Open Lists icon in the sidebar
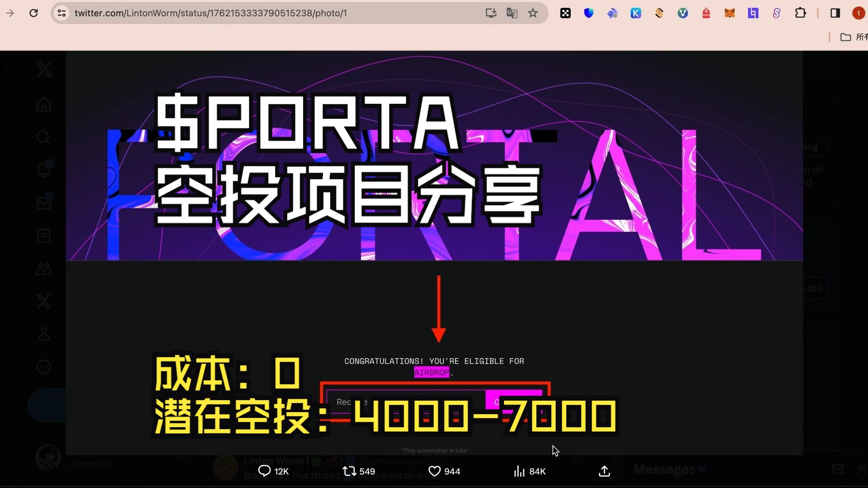The height and width of the screenshot is (488, 868). point(44,236)
